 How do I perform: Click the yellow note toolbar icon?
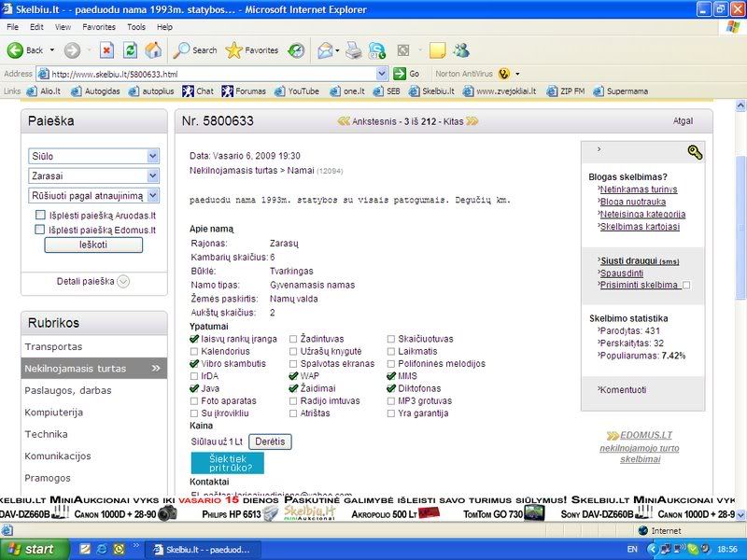coord(437,50)
